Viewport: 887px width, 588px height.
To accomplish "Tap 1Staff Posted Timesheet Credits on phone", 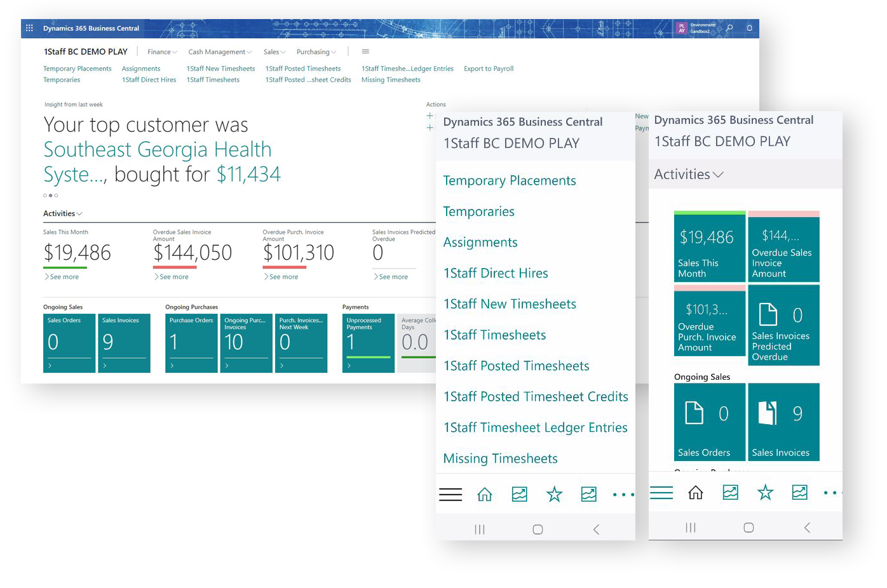I will [x=536, y=397].
